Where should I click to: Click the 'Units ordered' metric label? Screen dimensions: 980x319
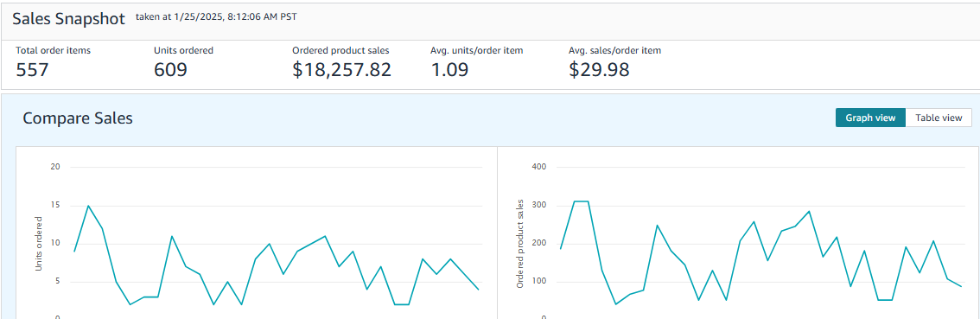coord(184,51)
